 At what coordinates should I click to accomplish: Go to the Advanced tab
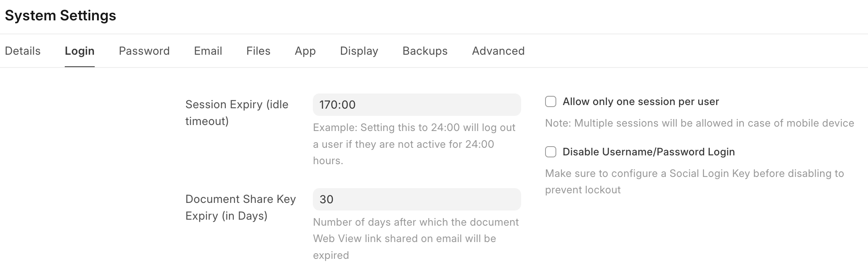click(498, 51)
